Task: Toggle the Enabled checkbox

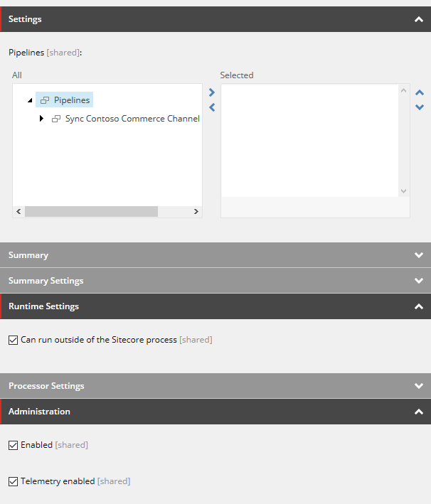Action: [14, 445]
